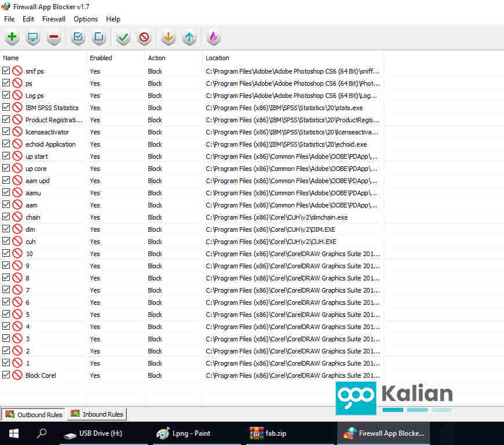504x445 pixels.
Task: Open taskbar search magnifier
Action: point(42,433)
